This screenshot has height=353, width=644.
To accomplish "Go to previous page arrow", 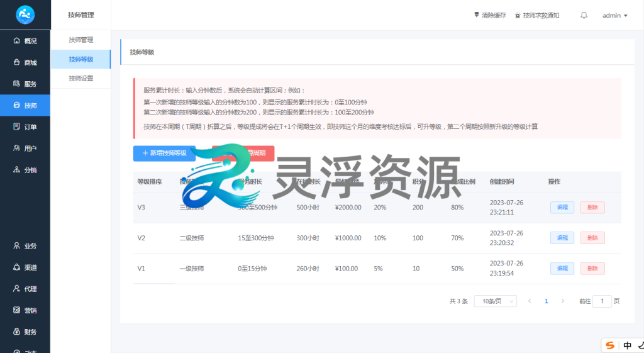I will [530, 301].
